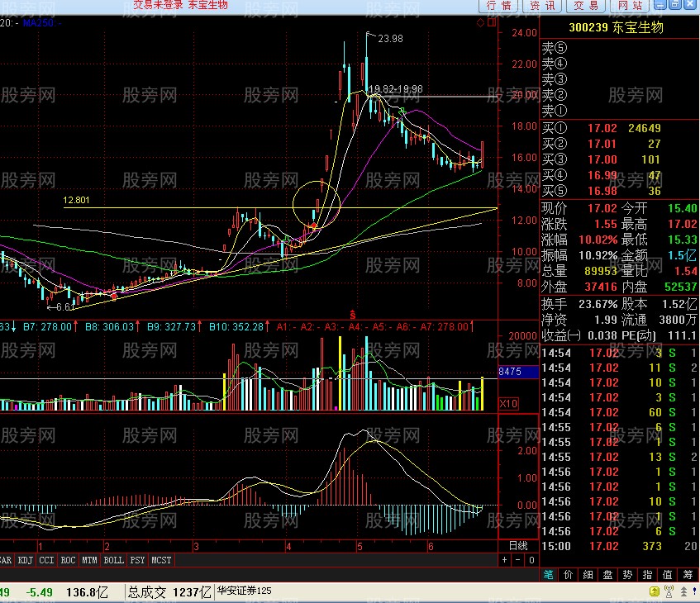Click the minus zoom-out button under chart
The image size is (700, 603).
[x=517, y=560]
